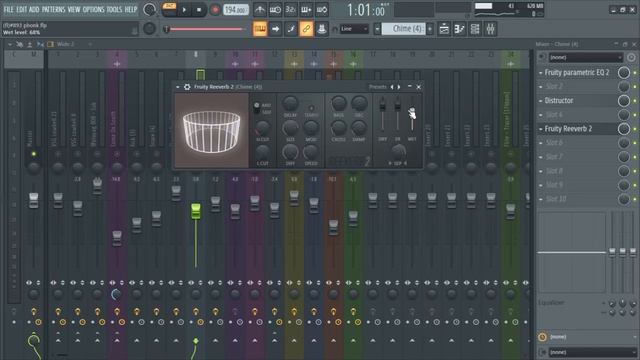Screen dimensions: 640x360
Task: Click the SEP knob in Reeverb
Action: (x=398, y=152)
